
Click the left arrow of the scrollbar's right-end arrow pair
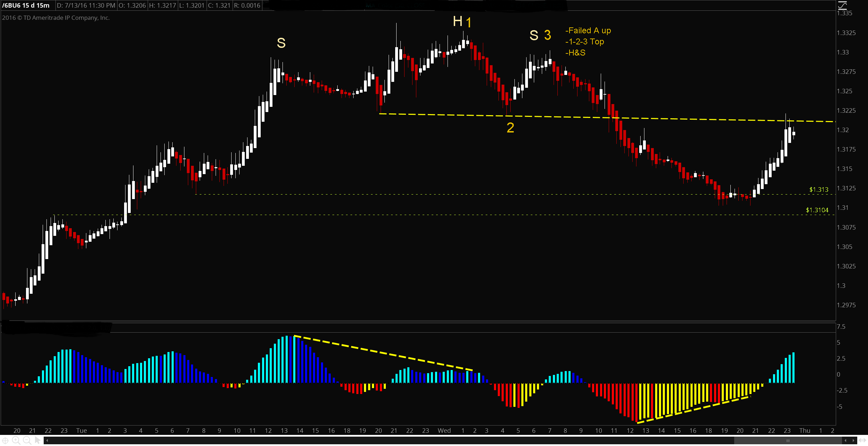coord(845,440)
